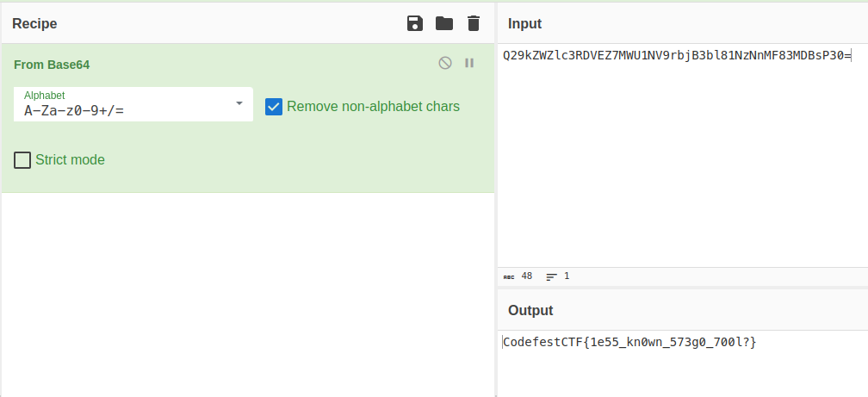This screenshot has width=868, height=397.
Task: Open the Load recipe folder icon
Action: coord(444,23)
